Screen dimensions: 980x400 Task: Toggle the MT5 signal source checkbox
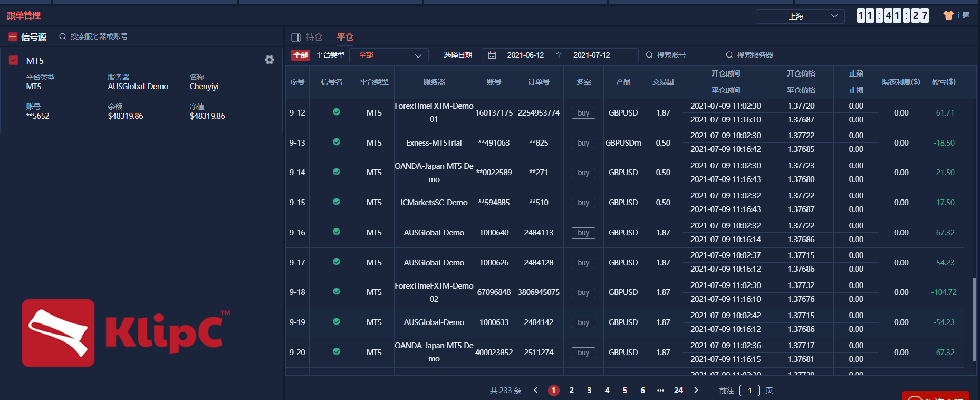tap(14, 60)
